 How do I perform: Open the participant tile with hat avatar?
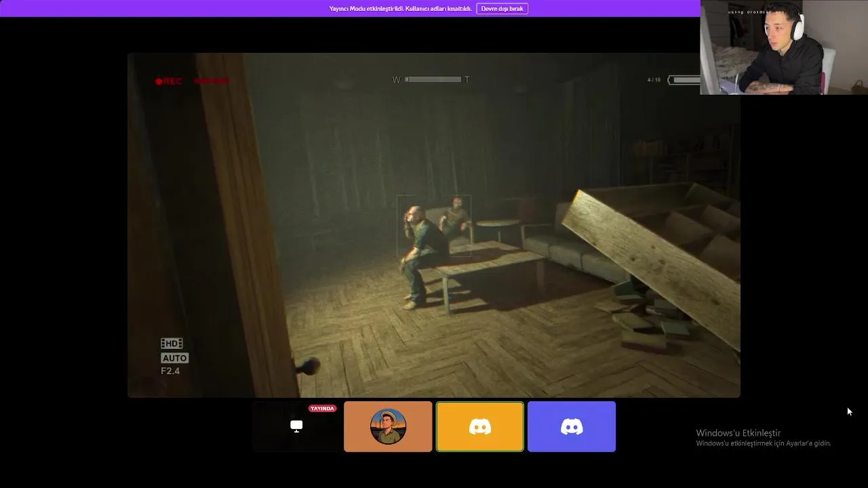(388, 426)
